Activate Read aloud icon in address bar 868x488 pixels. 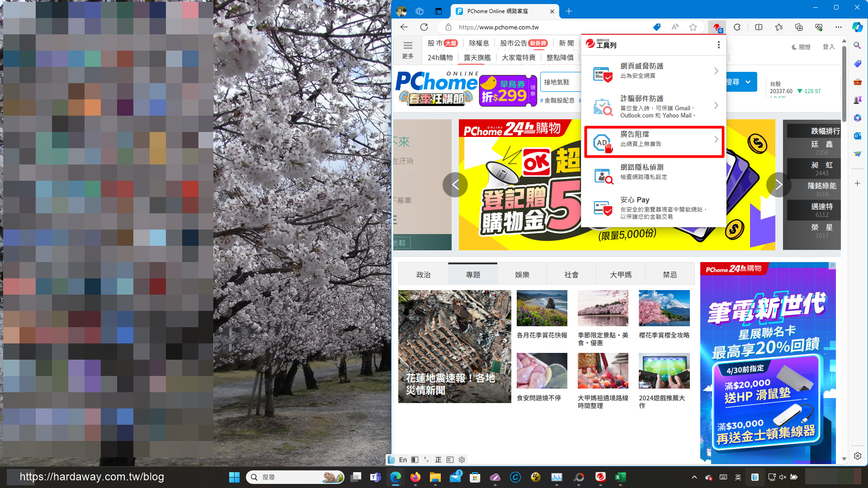(x=675, y=27)
